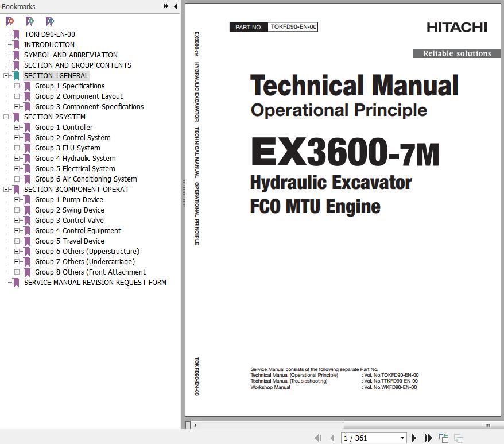The height and width of the screenshot is (444, 504).
Task: Expand Group 3 Component Specifications
Action: (17, 106)
